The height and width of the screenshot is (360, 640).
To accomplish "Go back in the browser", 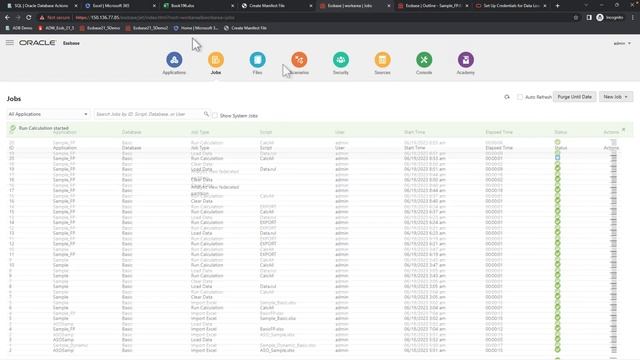I will coord(7,18).
